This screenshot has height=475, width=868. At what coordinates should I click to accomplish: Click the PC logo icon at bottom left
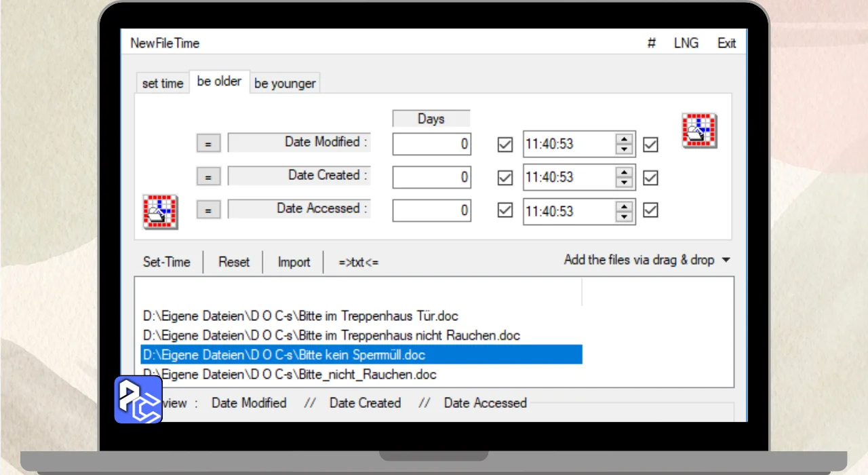pos(138,400)
